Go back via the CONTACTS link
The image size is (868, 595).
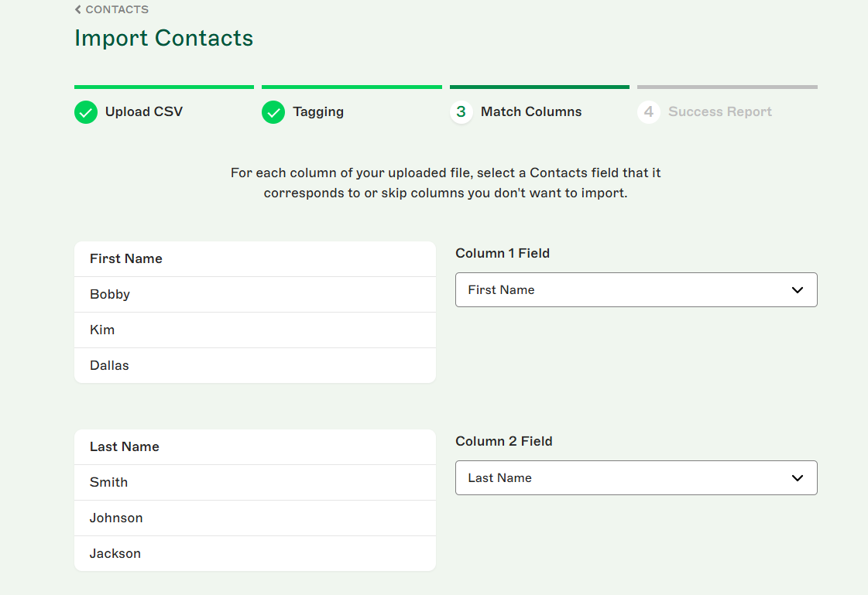point(117,9)
